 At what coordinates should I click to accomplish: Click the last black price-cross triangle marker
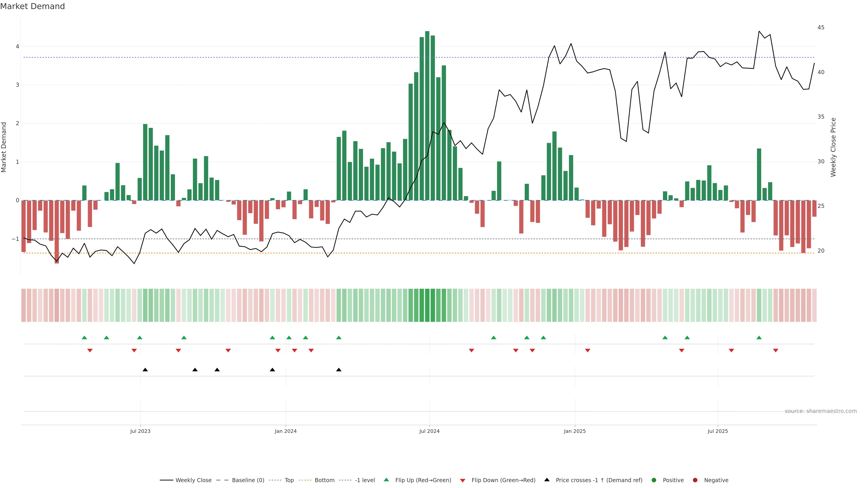[339, 370]
